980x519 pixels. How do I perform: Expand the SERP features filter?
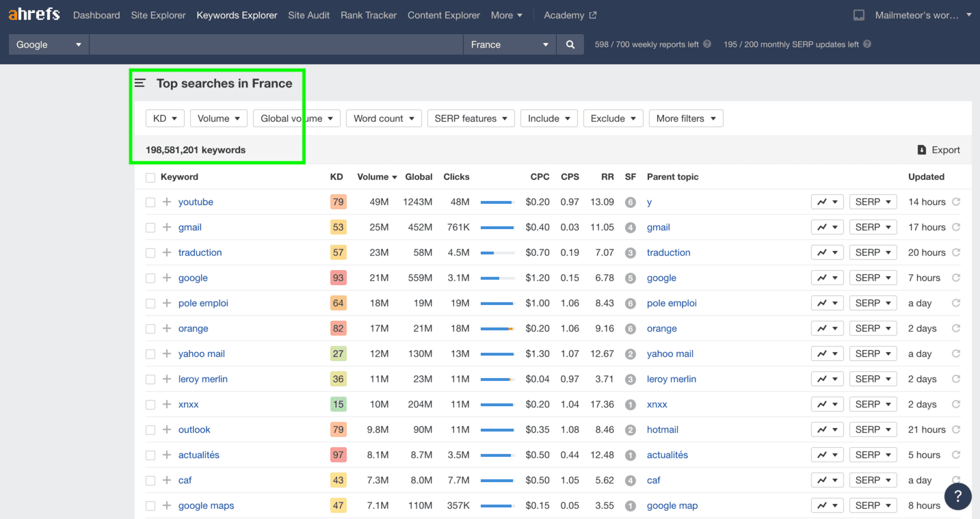point(471,118)
